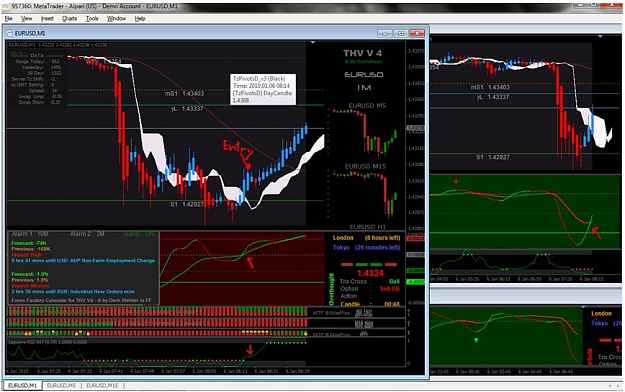Open the View menu
Image resolution: width=625 pixels, height=392 pixels.
pyautogui.click(x=27, y=18)
